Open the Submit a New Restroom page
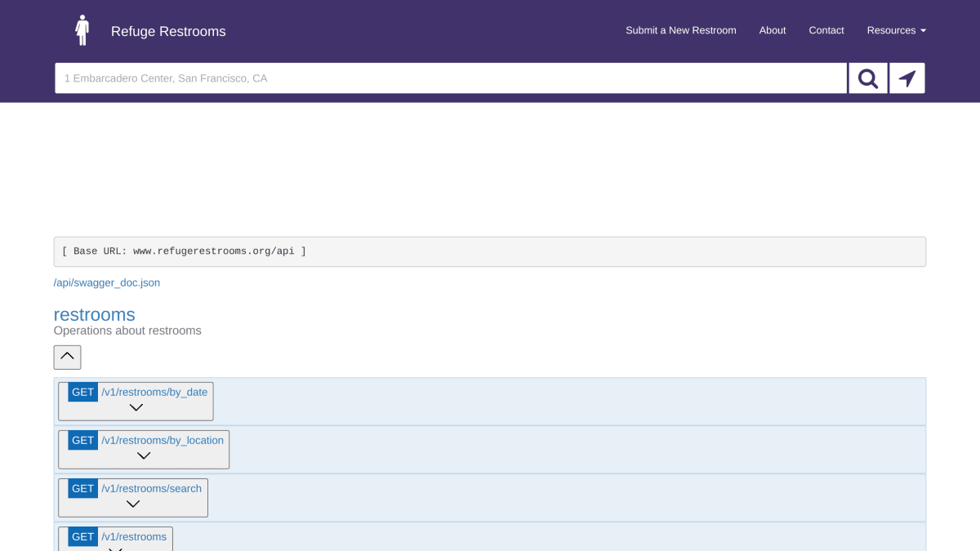 pyautogui.click(x=681, y=30)
